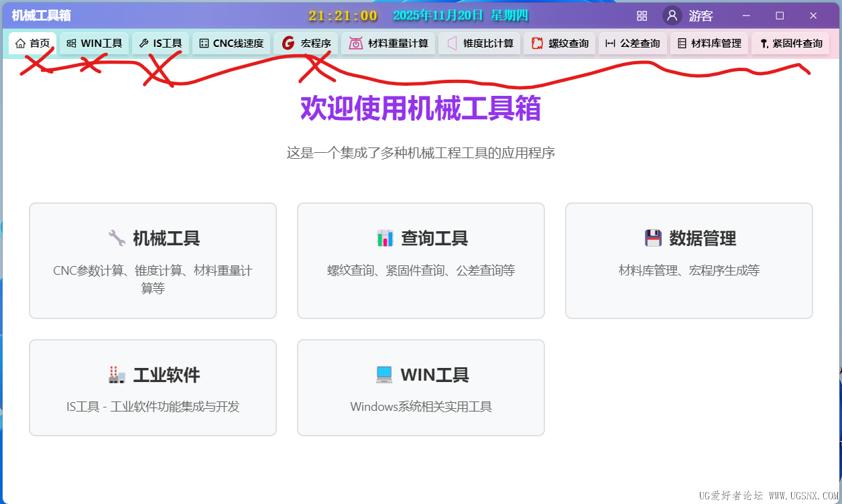Click the 21:21:00 clock display
This screenshot has width=842, height=504.
tap(342, 15)
